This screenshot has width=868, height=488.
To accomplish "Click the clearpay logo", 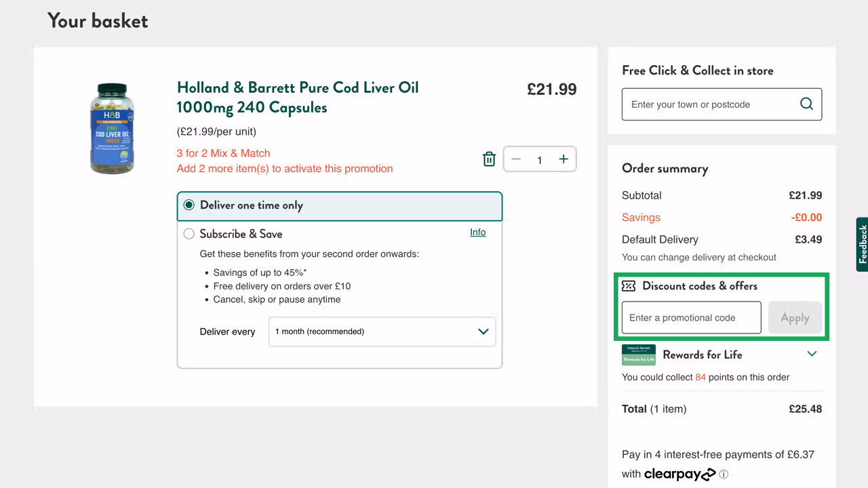I will click(679, 474).
